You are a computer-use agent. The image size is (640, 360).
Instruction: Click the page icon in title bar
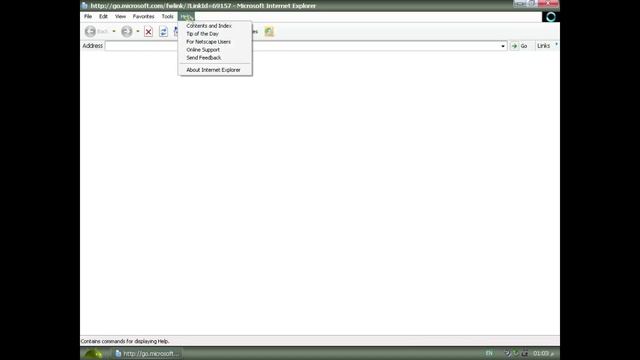(84, 6)
